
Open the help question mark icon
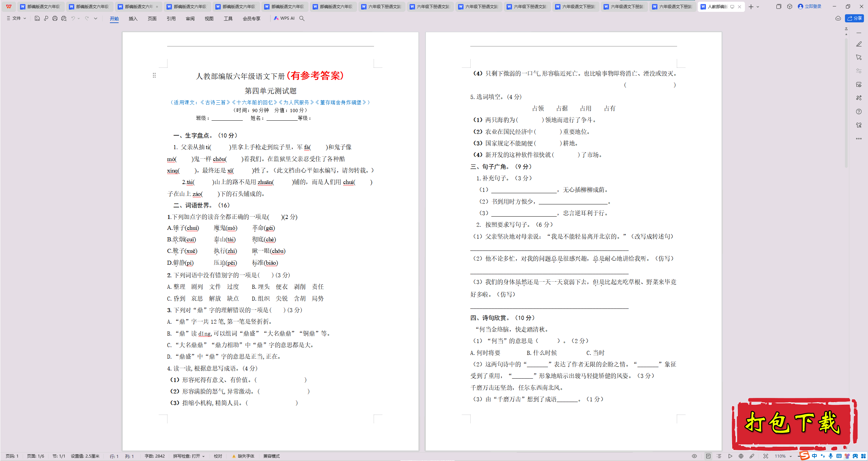tap(859, 111)
